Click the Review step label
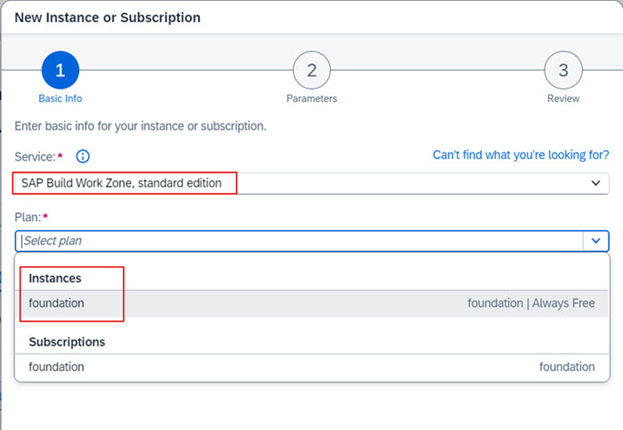Image resolution: width=623 pixels, height=430 pixels. click(563, 99)
